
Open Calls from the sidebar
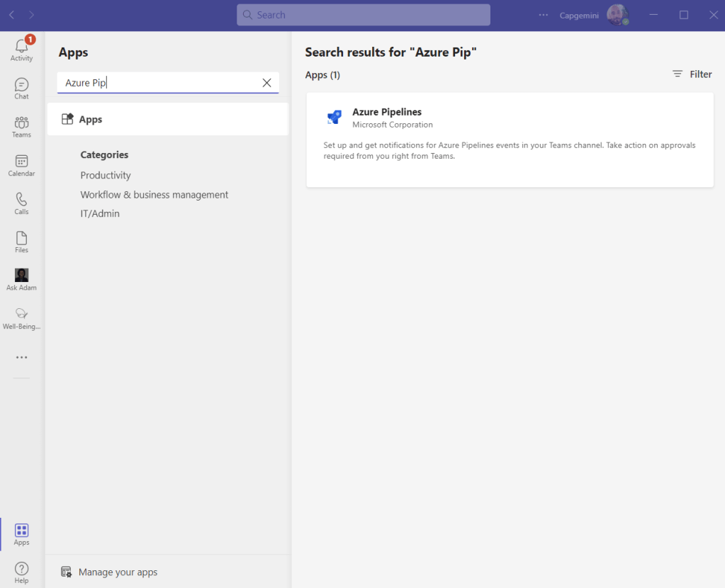pos(21,203)
